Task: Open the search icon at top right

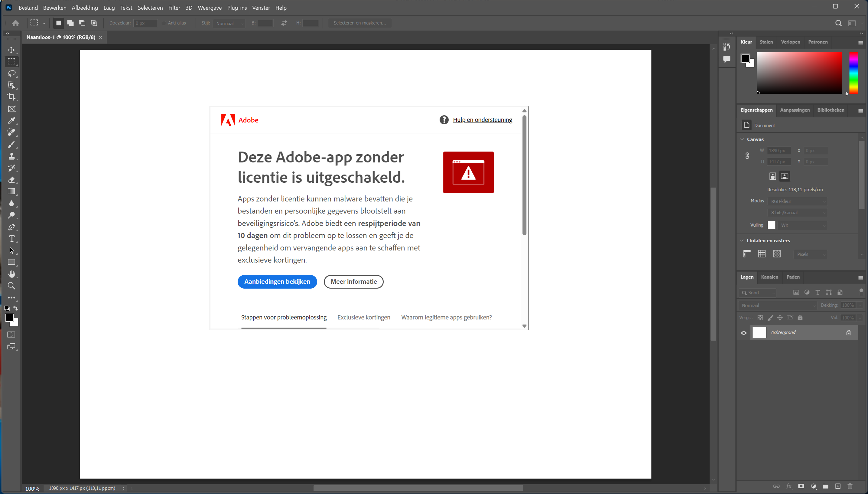Action: [x=838, y=23]
